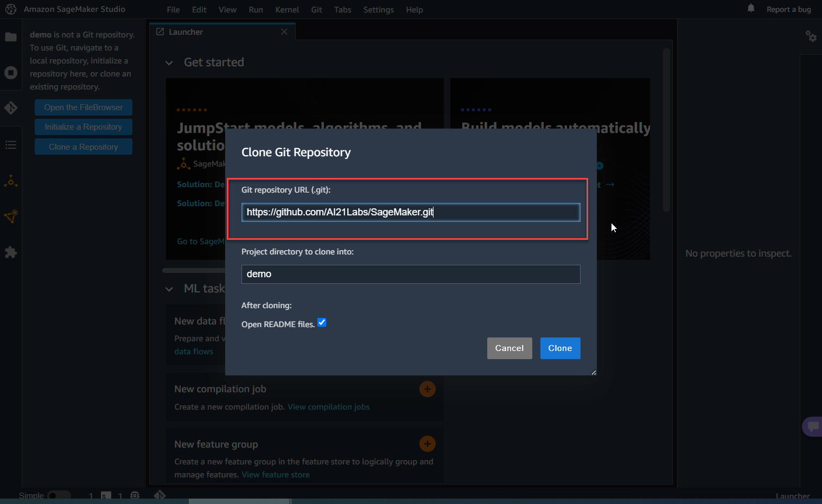Open the Tabs menu
Viewport: 822px width, 504px height.
click(x=343, y=10)
